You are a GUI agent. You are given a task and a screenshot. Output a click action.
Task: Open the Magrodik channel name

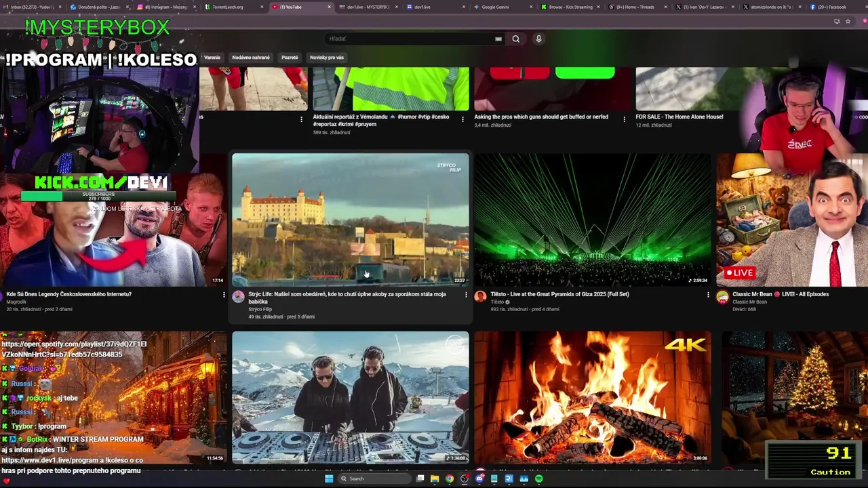16,302
